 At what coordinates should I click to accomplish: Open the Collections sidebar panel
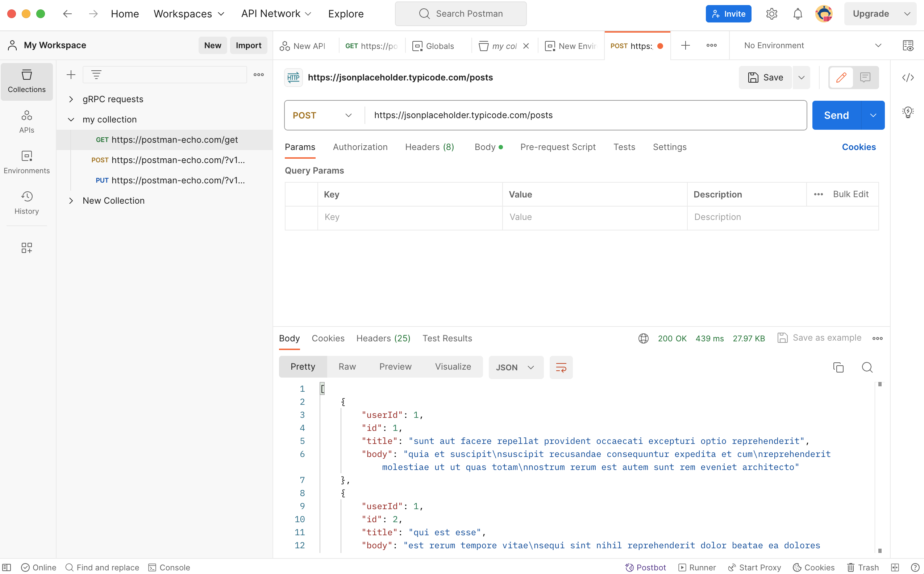click(x=26, y=81)
